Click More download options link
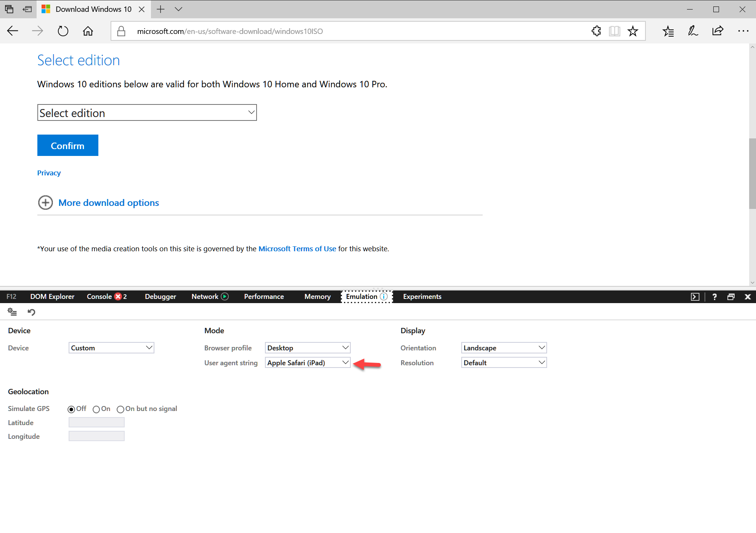The width and height of the screenshot is (756, 533). tap(109, 202)
